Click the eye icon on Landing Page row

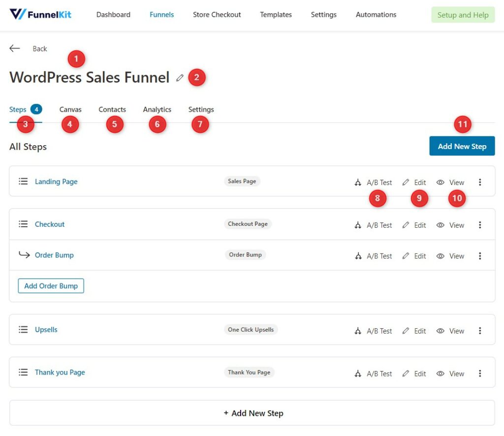click(x=441, y=182)
